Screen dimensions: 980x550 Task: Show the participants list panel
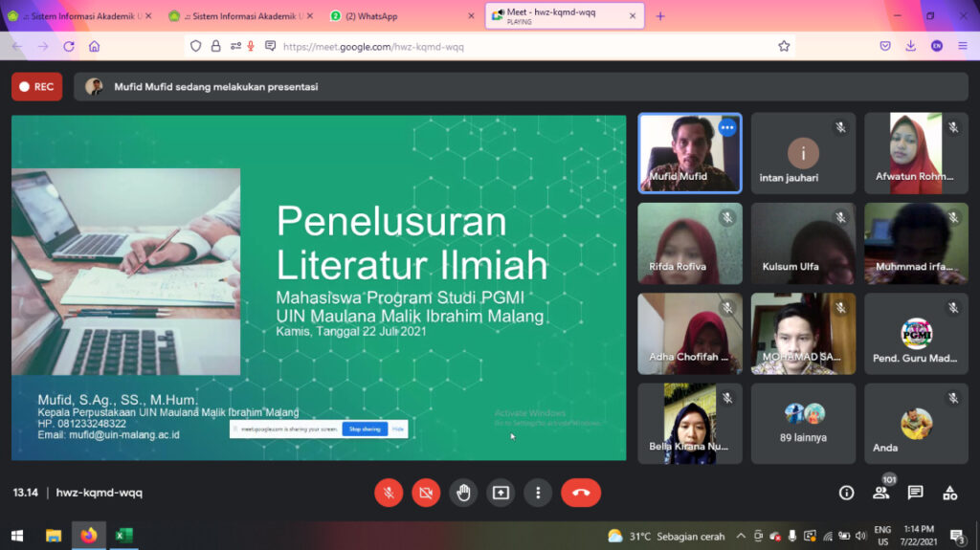[x=880, y=493]
